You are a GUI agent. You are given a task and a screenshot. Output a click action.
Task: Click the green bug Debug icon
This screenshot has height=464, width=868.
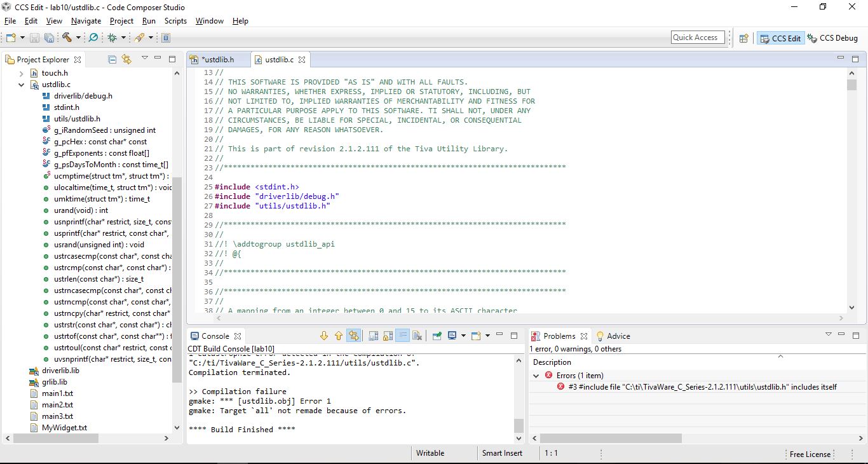point(112,38)
